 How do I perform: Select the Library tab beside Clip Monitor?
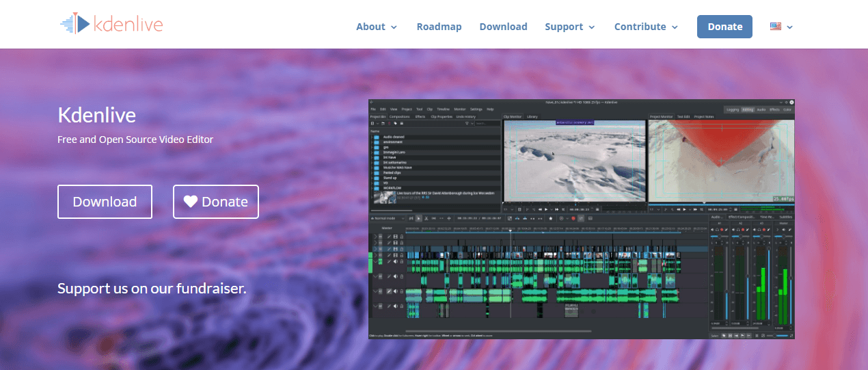pyautogui.click(x=532, y=117)
